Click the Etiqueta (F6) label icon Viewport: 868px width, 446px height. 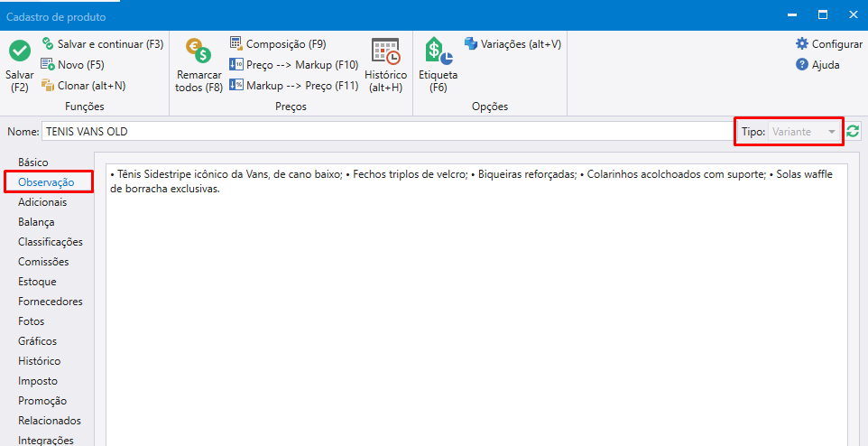pos(439,51)
